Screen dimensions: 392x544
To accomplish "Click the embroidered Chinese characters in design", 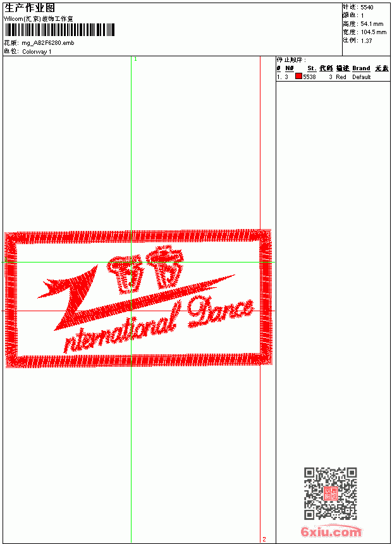I will click(x=145, y=268).
